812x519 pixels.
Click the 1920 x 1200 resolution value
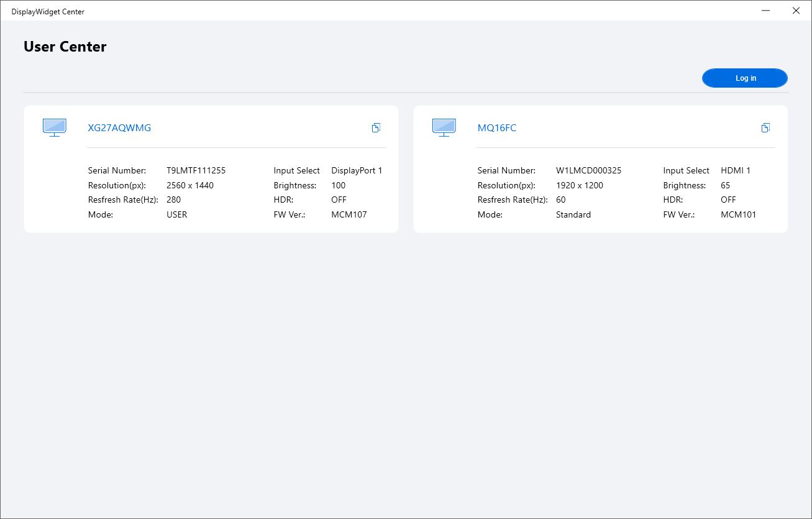(580, 185)
